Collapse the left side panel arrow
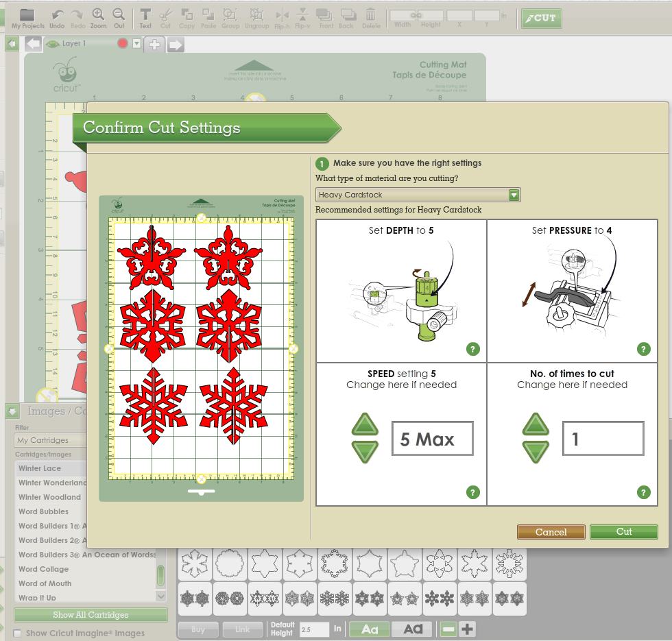Viewport: 672px width, 641px height. click(12, 44)
